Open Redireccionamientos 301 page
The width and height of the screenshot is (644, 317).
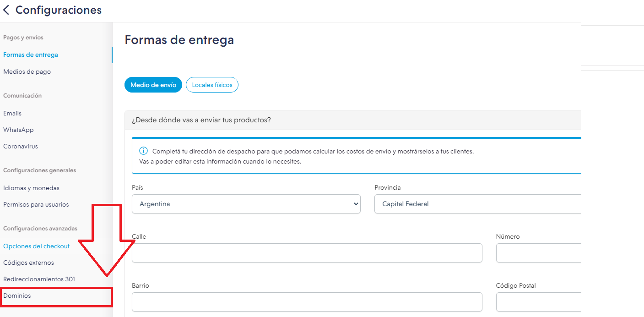(x=39, y=279)
